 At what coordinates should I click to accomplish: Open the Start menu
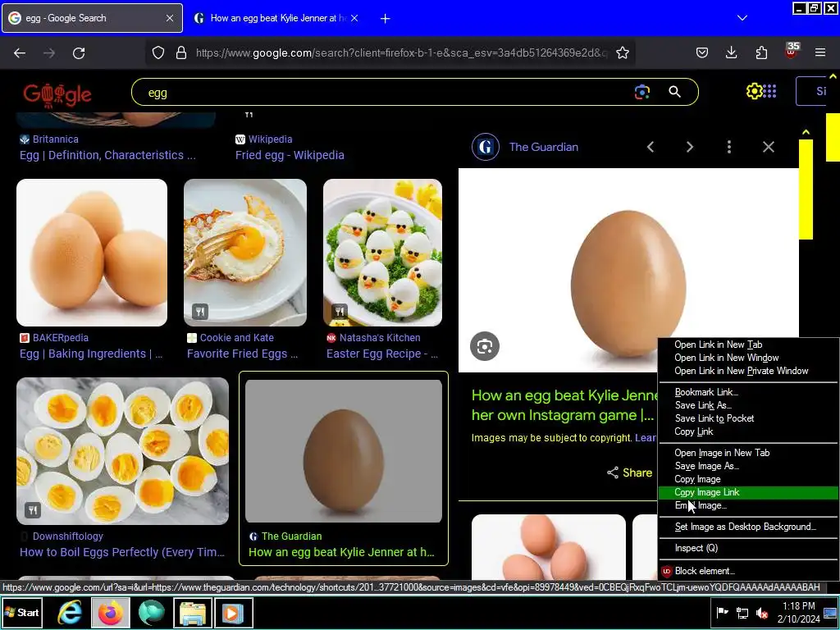(x=22, y=612)
